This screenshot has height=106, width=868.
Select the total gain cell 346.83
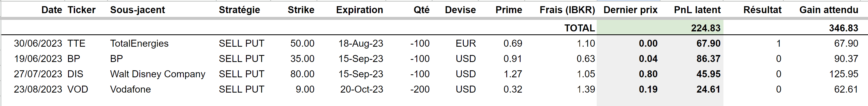[x=844, y=28]
